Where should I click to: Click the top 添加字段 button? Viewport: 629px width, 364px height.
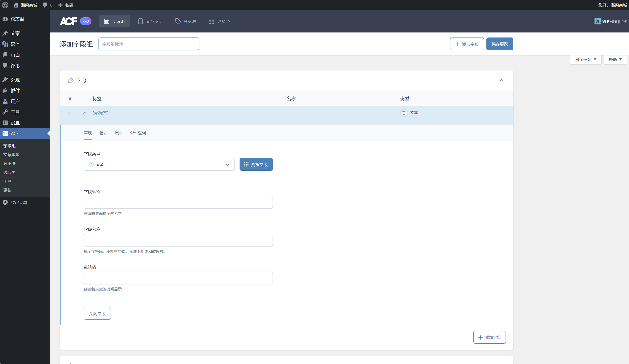[x=467, y=44]
